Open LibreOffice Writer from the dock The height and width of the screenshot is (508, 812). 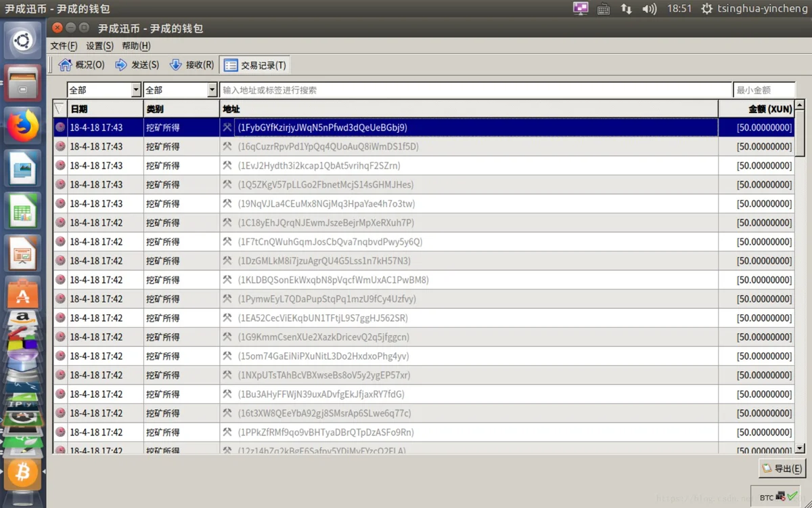pos(23,169)
